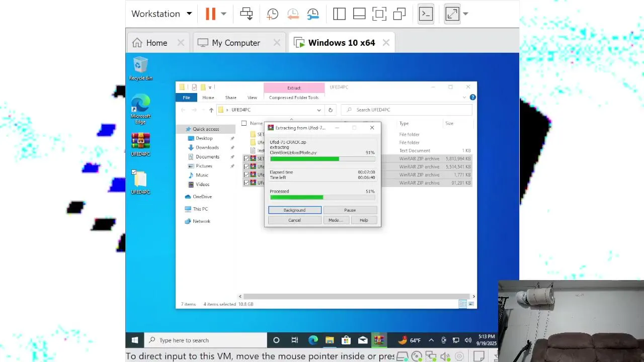The image size is (644, 362).
Task: Uncheck the first selected WinRAR archive checkbox
Action: (247, 158)
